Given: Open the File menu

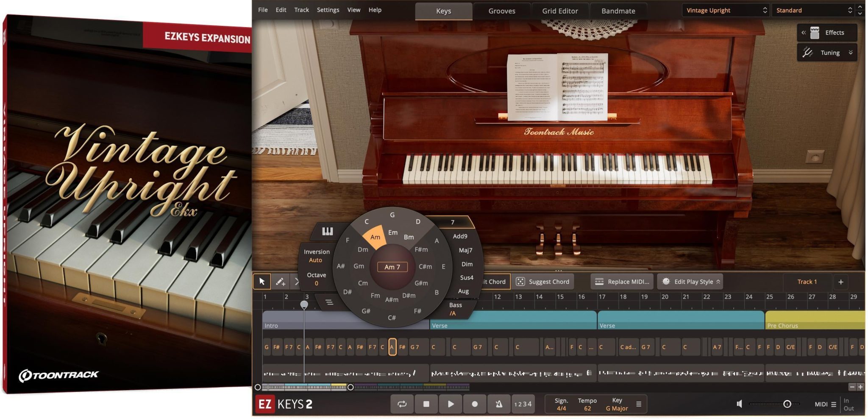Looking at the screenshot, I should tap(263, 10).
